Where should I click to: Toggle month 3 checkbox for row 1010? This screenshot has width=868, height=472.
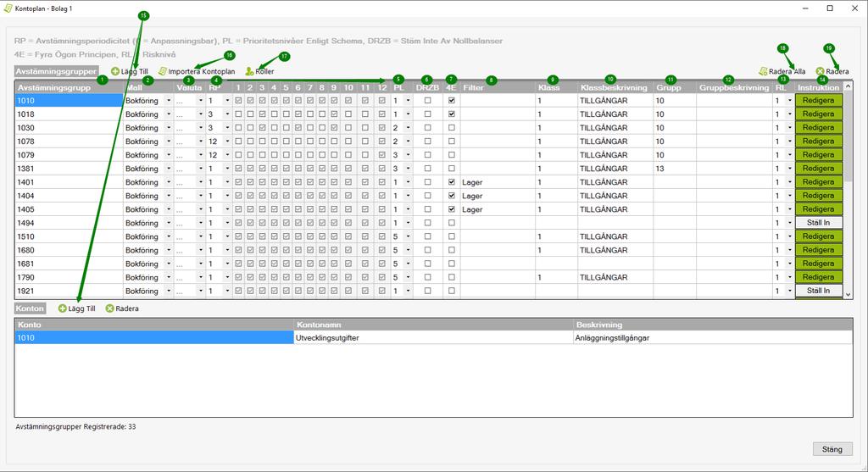point(263,101)
